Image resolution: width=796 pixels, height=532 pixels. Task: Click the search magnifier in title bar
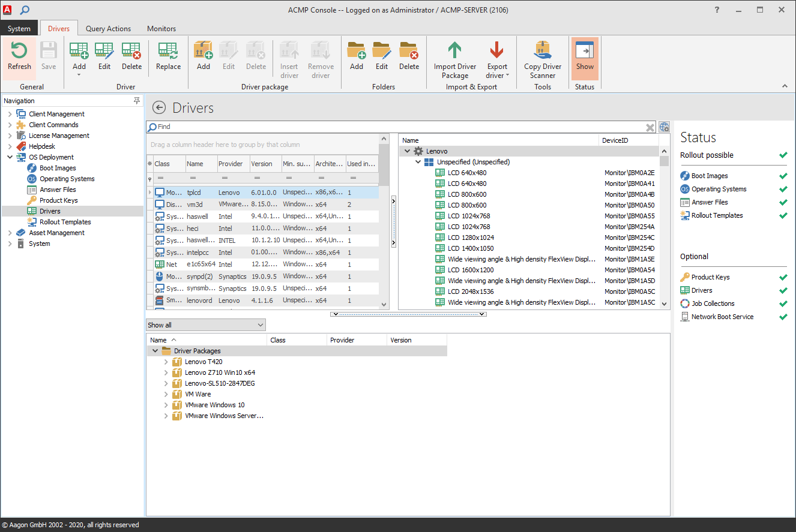point(25,10)
